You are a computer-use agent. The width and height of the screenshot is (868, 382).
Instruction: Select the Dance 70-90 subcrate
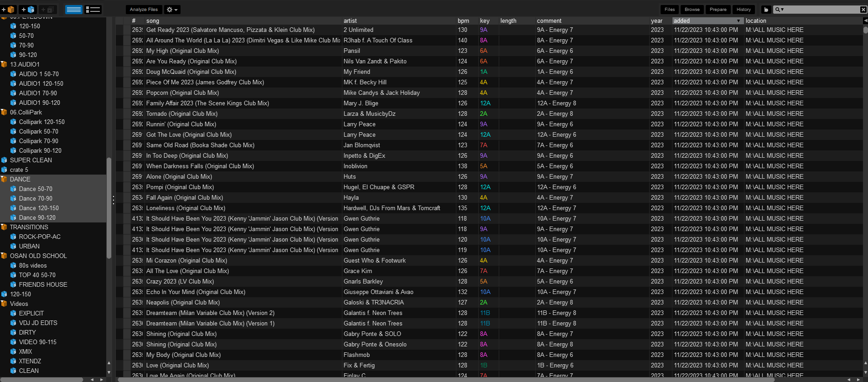click(36, 198)
